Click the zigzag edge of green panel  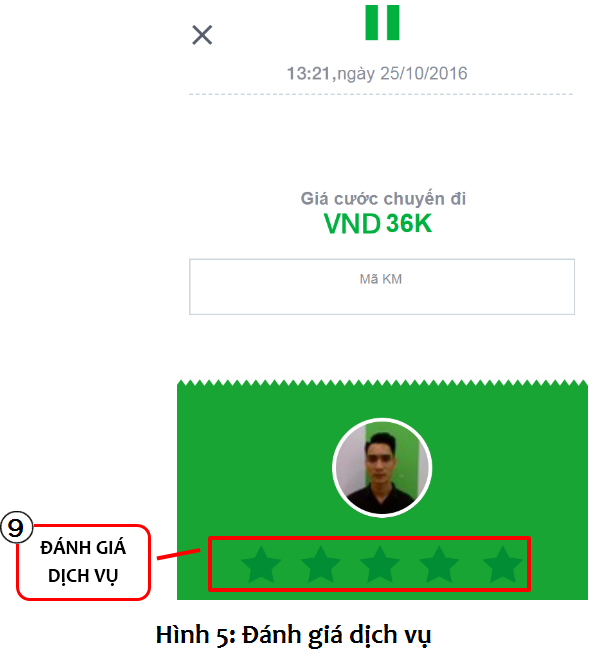pos(382,382)
